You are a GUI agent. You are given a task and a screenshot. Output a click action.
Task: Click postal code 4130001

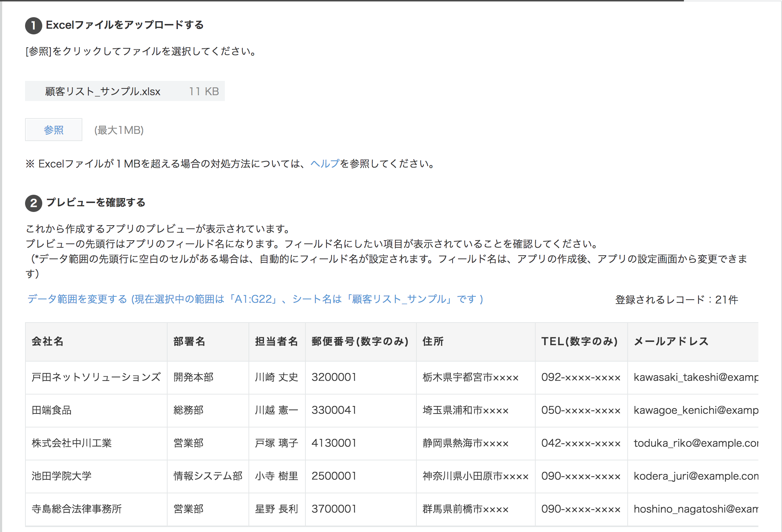click(x=361, y=443)
